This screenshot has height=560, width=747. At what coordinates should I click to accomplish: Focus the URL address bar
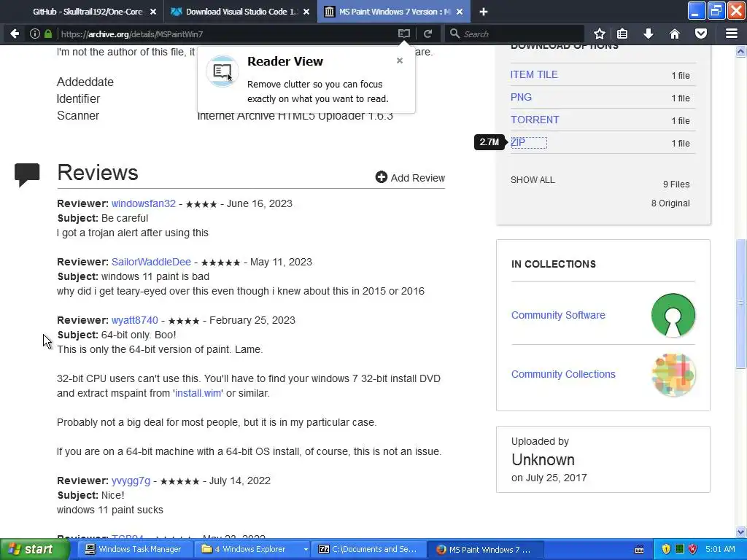pos(226,34)
